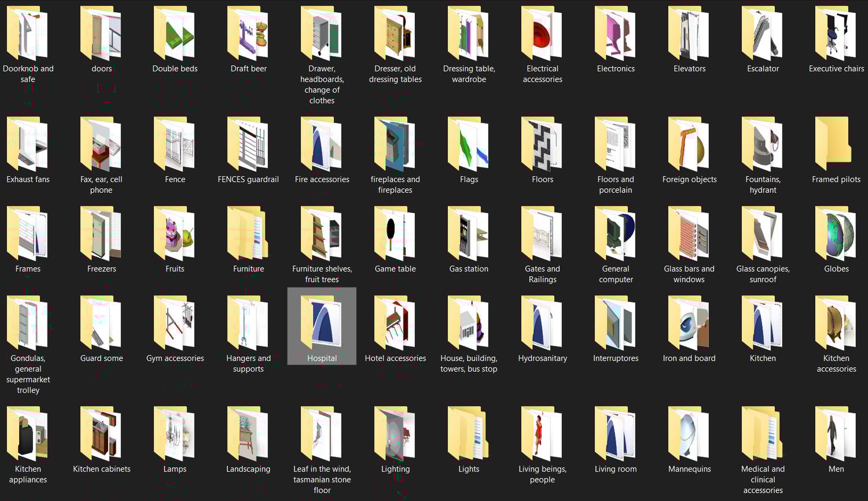The width and height of the screenshot is (868, 501).
Task: Select the Gas station folder
Action: click(x=469, y=233)
